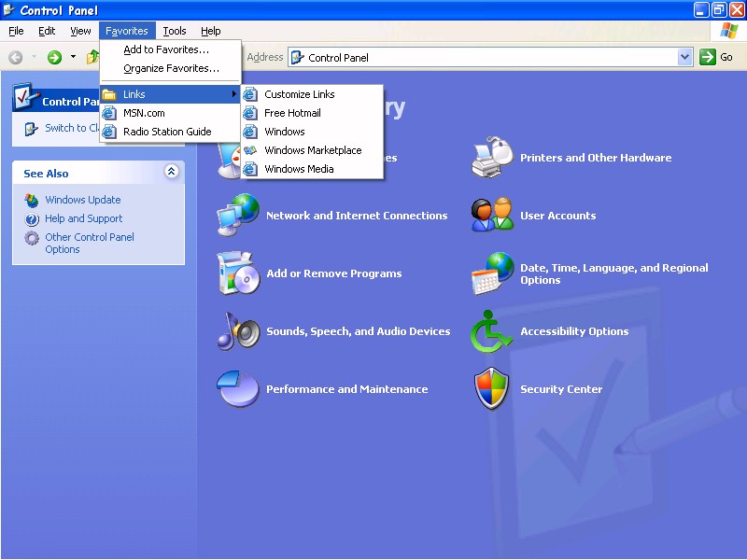Open the Back button history dropdown arrow
The height and width of the screenshot is (560, 747).
tap(35, 57)
